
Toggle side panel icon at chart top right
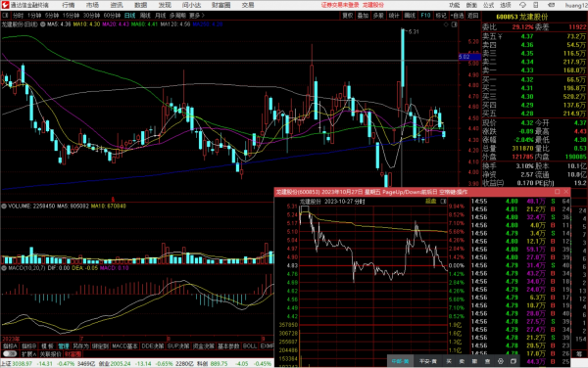point(454,24)
